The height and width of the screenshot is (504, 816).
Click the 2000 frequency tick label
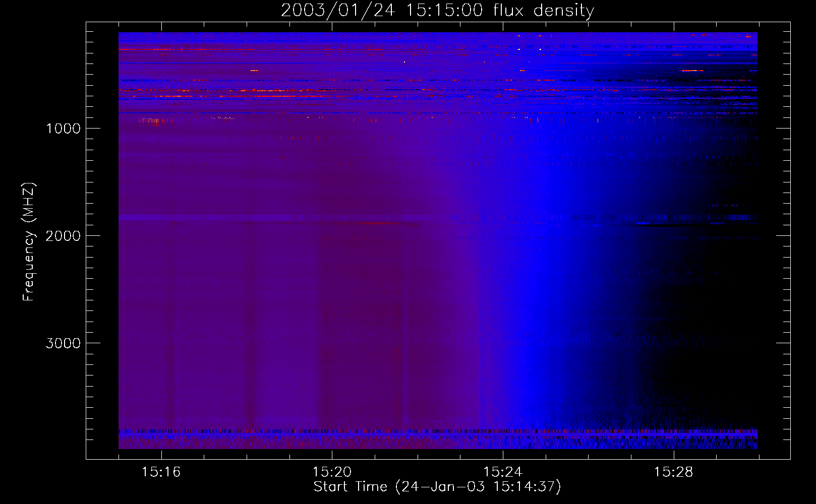pyautogui.click(x=63, y=236)
